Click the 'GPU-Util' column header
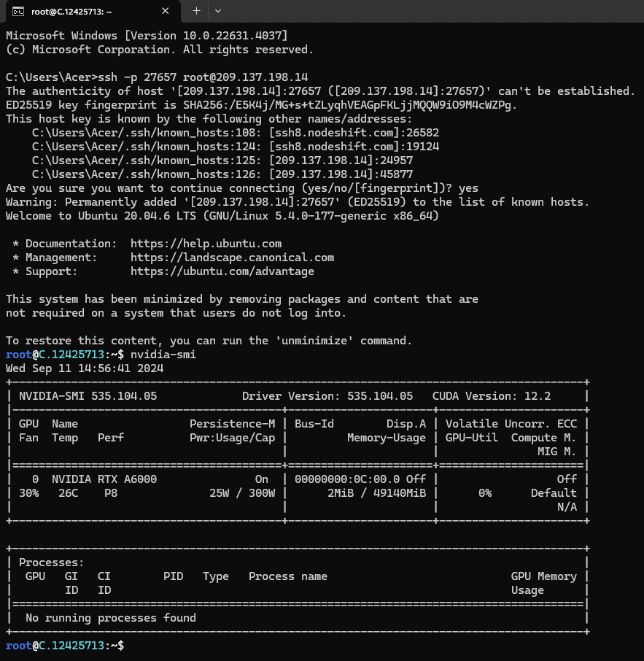Viewport: 644px width, 661px height. click(472, 438)
